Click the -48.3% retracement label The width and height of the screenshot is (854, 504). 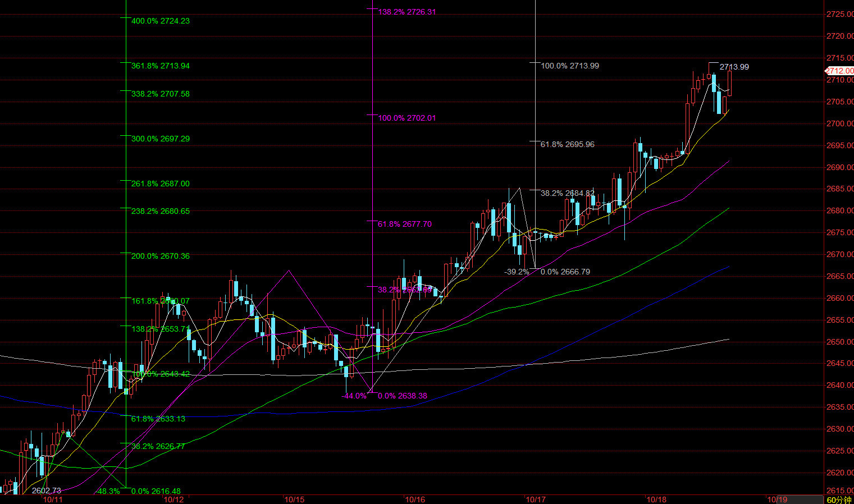click(x=108, y=491)
